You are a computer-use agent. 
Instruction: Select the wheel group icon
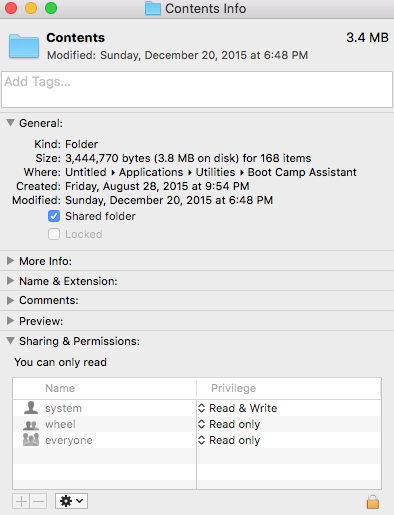tap(31, 424)
